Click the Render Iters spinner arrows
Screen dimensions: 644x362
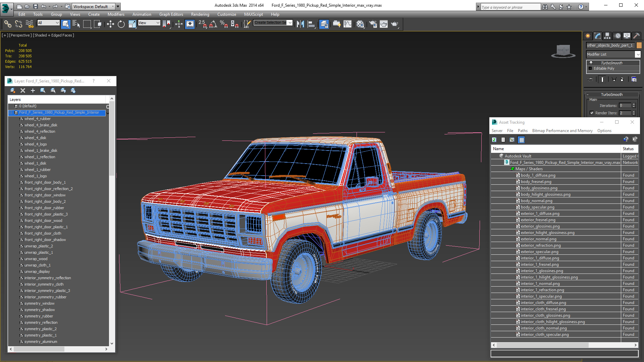[x=634, y=113]
